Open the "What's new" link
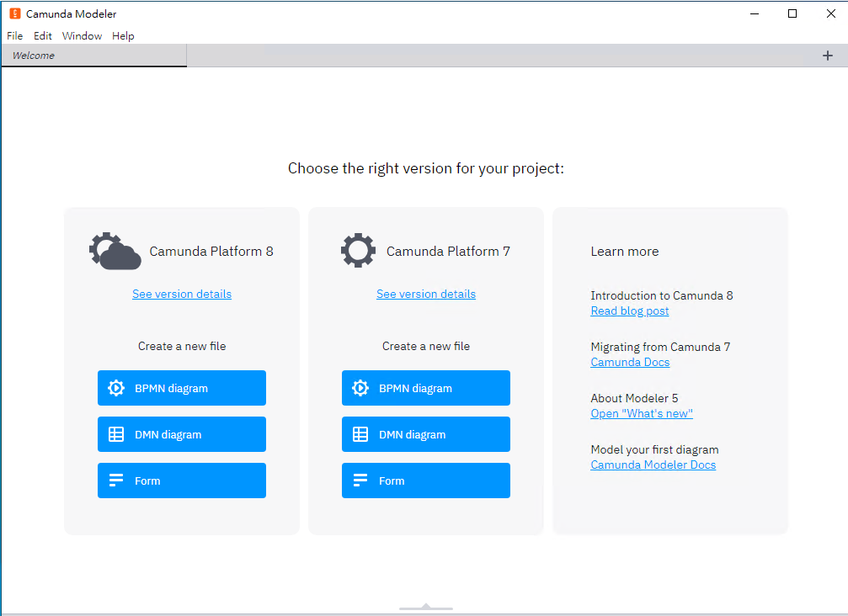 tap(642, 413)
